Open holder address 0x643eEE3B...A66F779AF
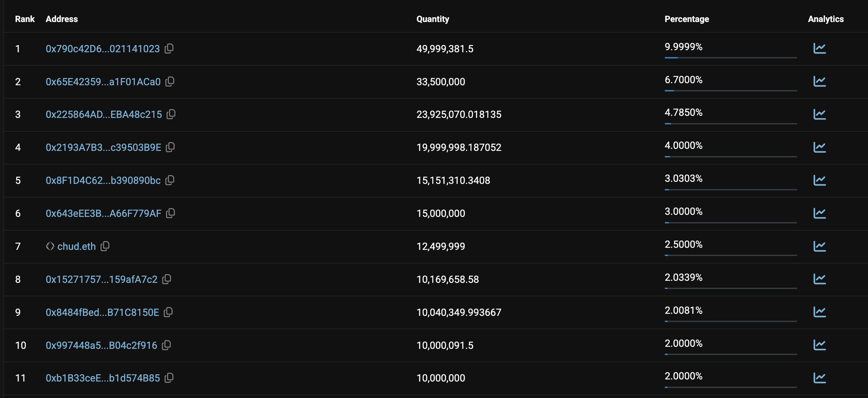The image size is (868, 398). [104, 213]
